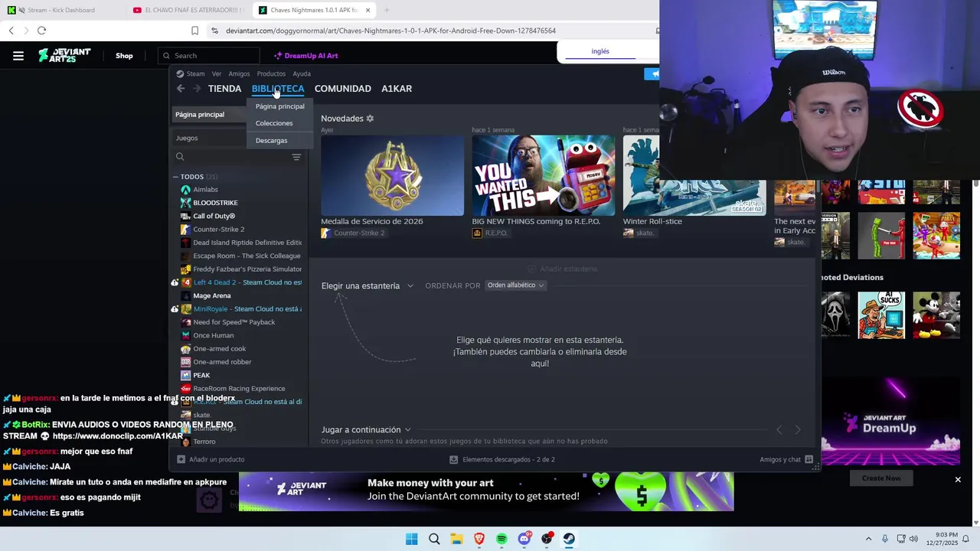Open the Productos menu
980x551 pixels.
pyautogui.click(x=271, y=74)
